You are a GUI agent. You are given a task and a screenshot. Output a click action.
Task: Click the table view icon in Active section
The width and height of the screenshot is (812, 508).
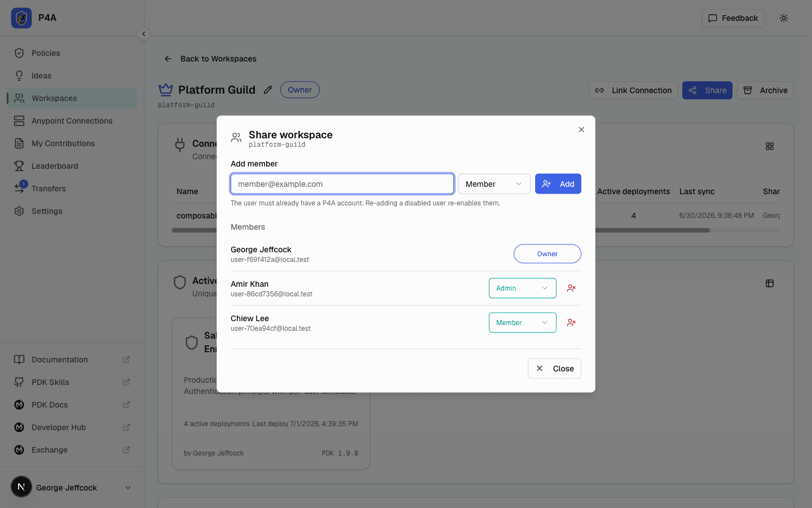[x=770, y=283]
